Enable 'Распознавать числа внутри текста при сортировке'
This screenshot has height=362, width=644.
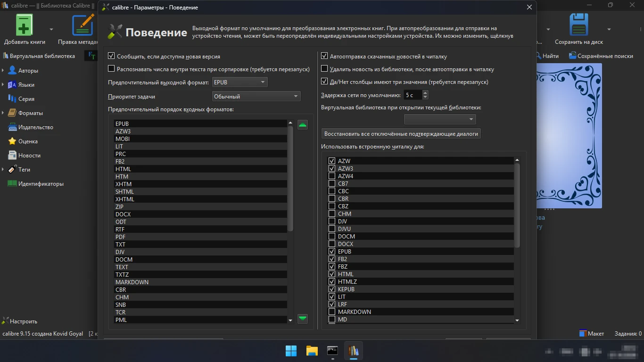click(x=111, y=69)
